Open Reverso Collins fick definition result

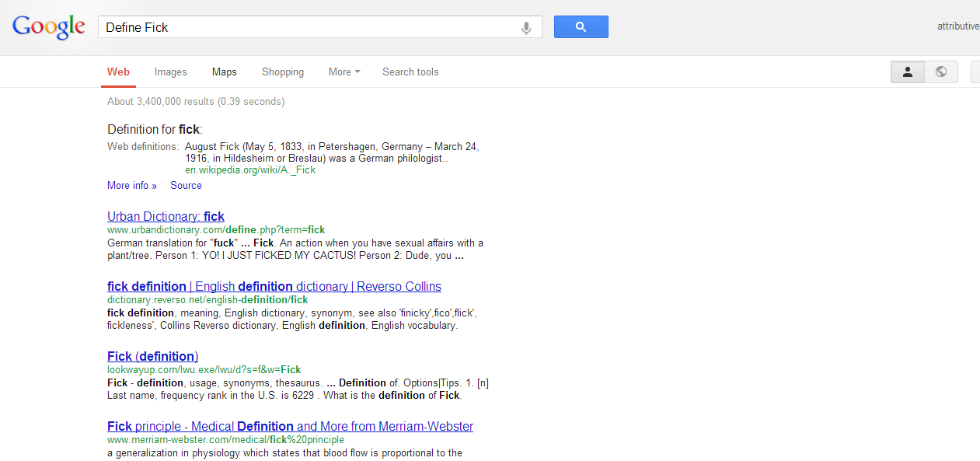click(274, 286)
